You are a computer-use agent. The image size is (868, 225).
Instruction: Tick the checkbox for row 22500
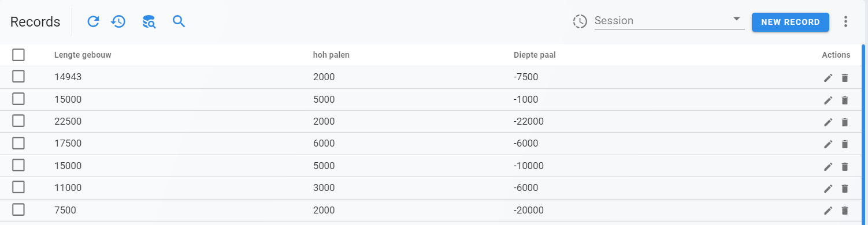click(x=18, y=121)
